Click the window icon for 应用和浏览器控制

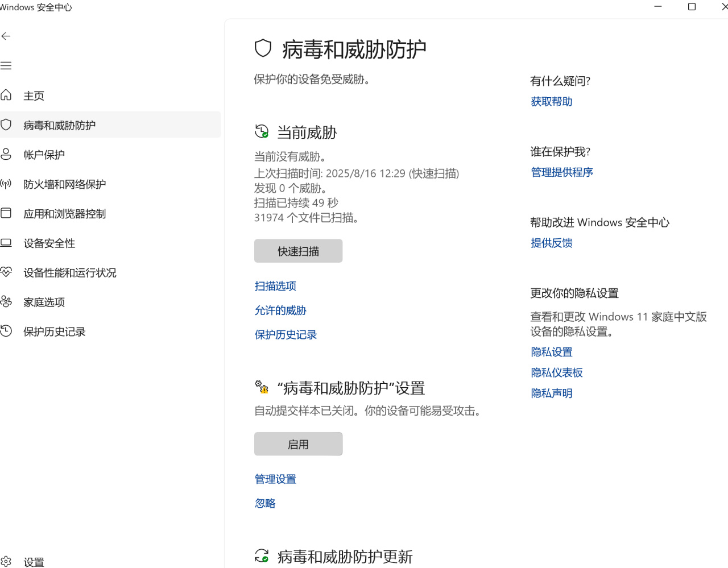coord(6,213)
